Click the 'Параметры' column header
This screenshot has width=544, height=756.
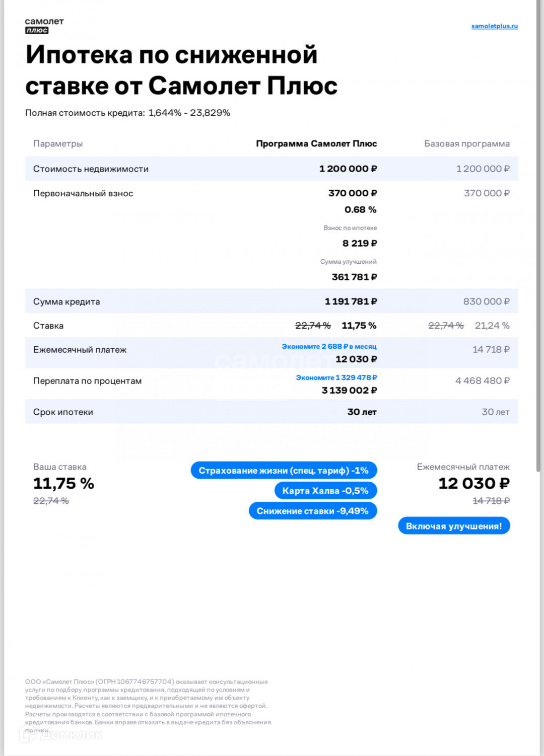coord(58,144)
